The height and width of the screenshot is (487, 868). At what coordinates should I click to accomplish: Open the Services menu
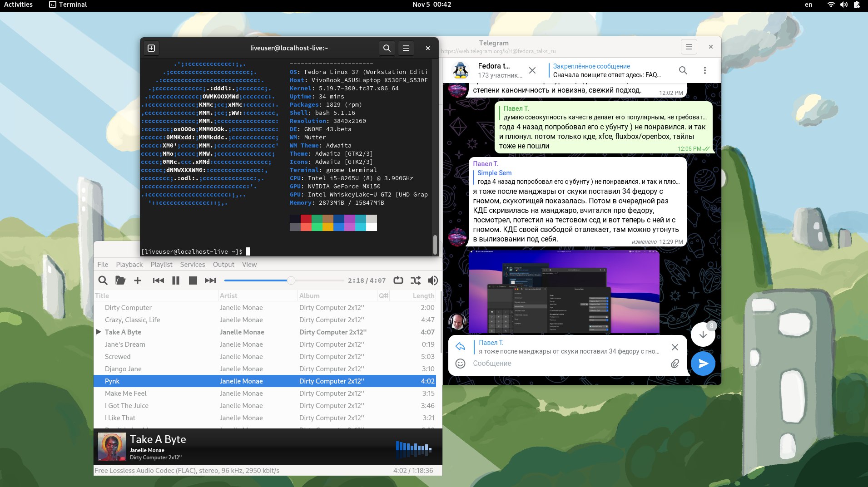(x=192, y=265)
